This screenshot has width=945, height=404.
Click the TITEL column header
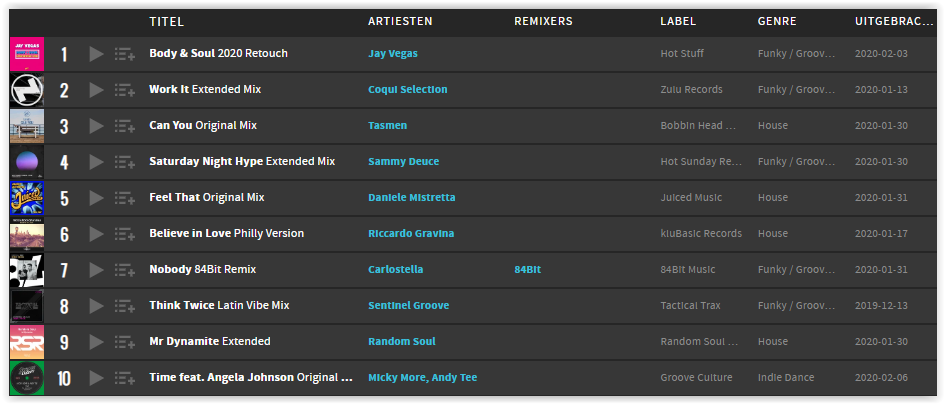coord(166,22)
